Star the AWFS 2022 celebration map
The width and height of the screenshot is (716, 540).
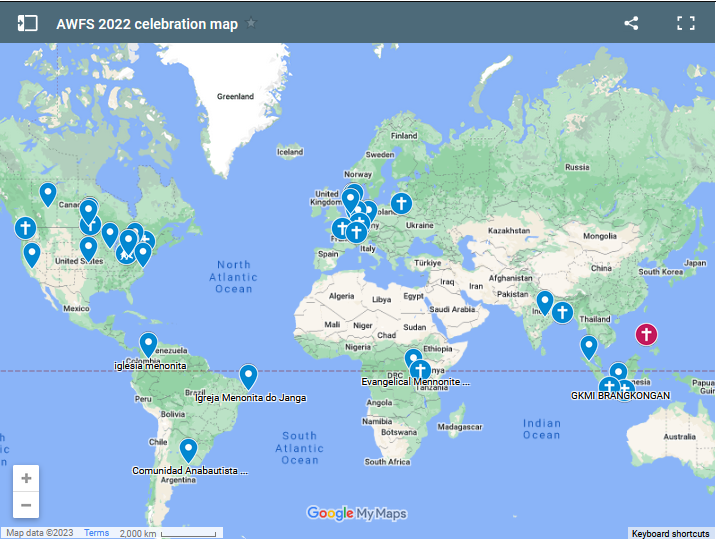251,24
